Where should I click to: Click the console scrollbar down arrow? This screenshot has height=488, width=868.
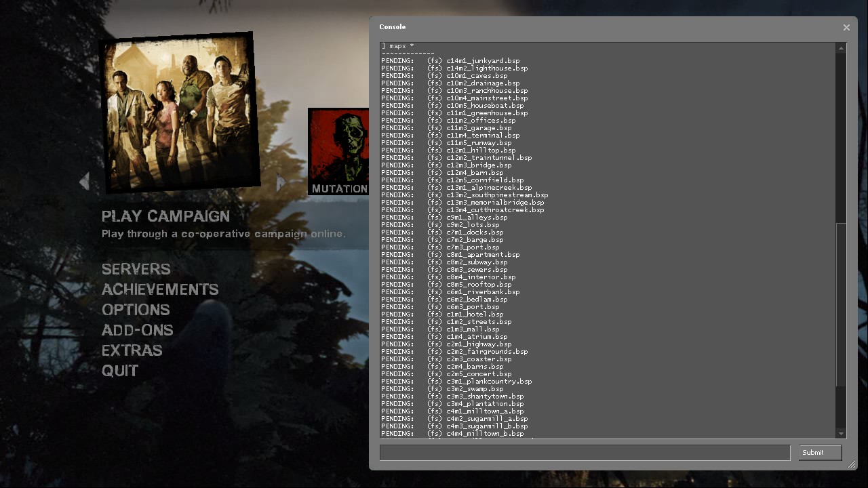point(841,434)
